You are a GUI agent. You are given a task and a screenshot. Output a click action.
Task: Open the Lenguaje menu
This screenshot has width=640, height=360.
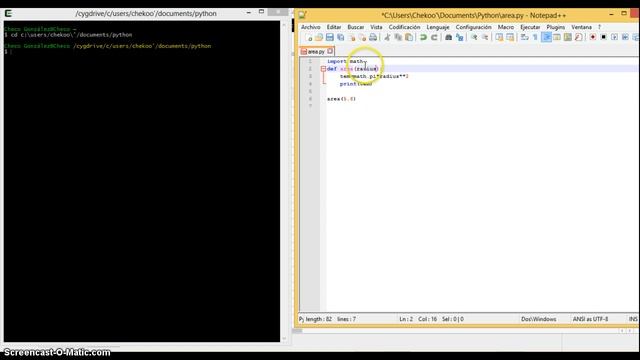pyautogui.click(x=438, y=27)
